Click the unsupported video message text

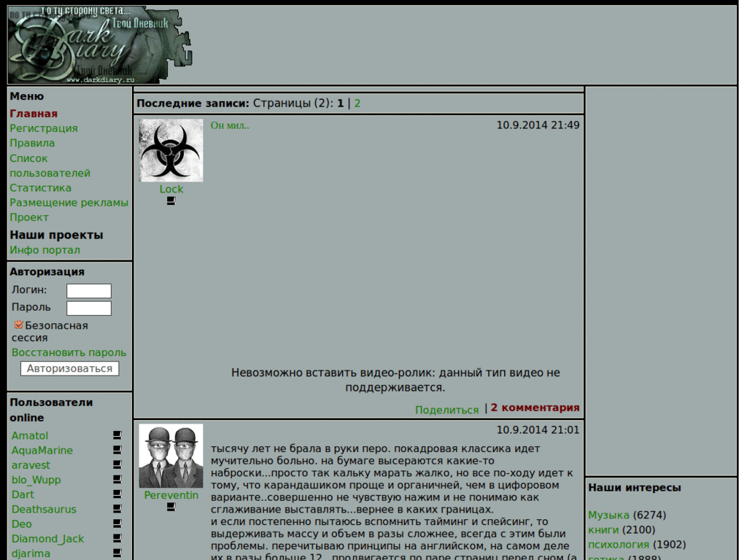coord(395,380)
